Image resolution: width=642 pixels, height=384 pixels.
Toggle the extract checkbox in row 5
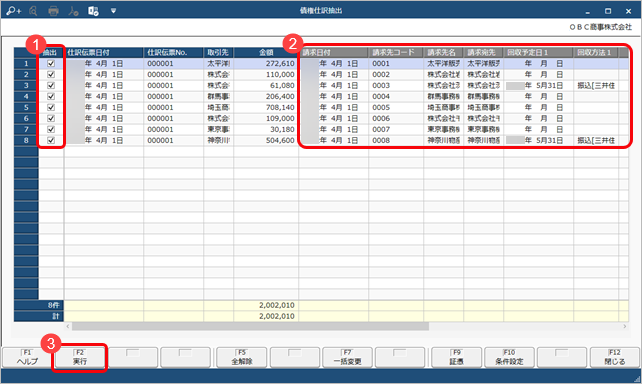(x=51, y=107)
